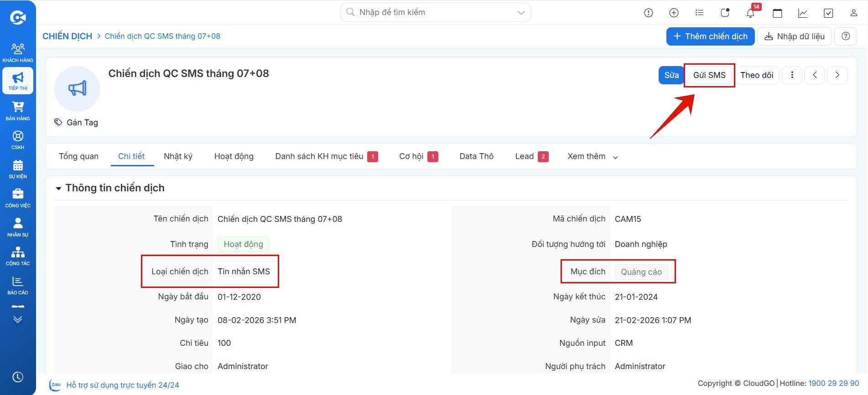The image size is (868, 395).
Task: Click the Zalo support icon
Action: (56, 385)
